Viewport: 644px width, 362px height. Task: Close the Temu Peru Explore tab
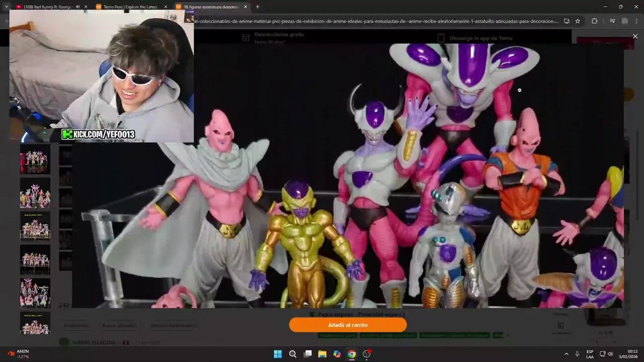tap(165, 7)
